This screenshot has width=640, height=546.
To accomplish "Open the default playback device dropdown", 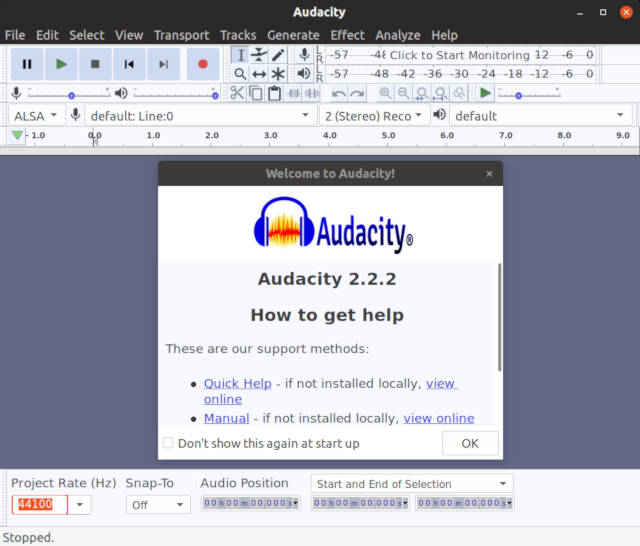I will coord(540,116).
